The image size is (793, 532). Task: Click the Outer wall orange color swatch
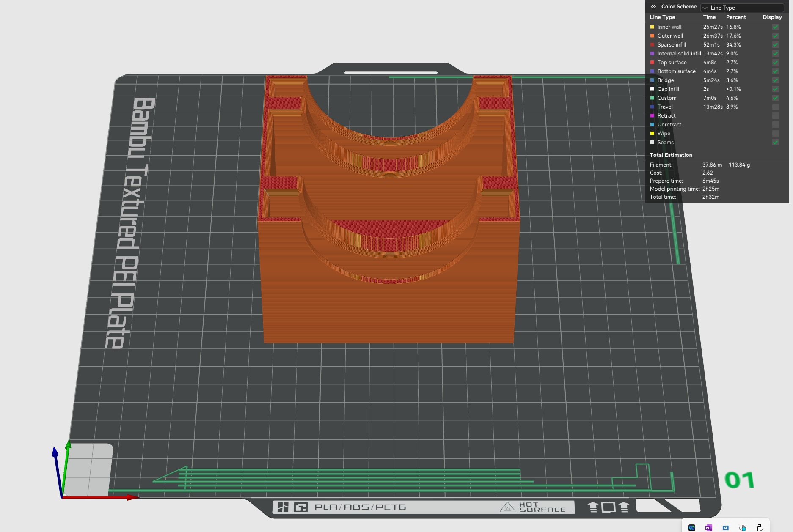click(652, 36)
